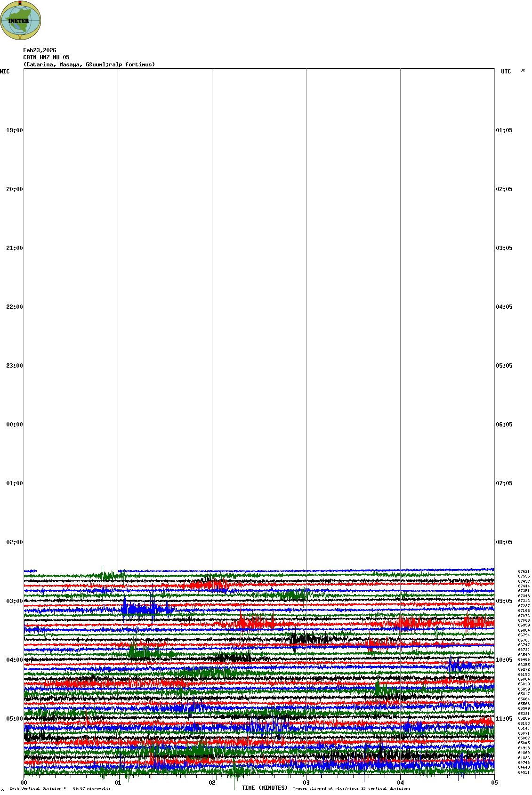Click the Catarina, Masaya location caption

click(89, 64)
